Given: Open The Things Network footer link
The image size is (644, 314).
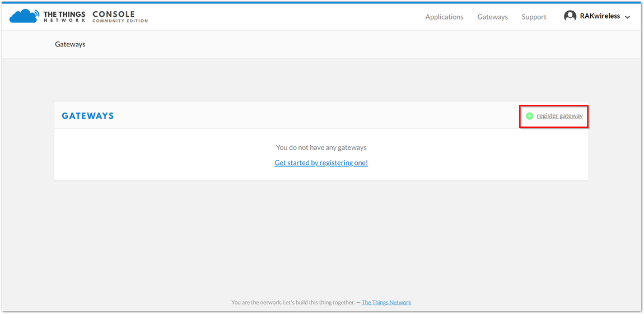Looking at the screenshot, I should click(386, 302).
